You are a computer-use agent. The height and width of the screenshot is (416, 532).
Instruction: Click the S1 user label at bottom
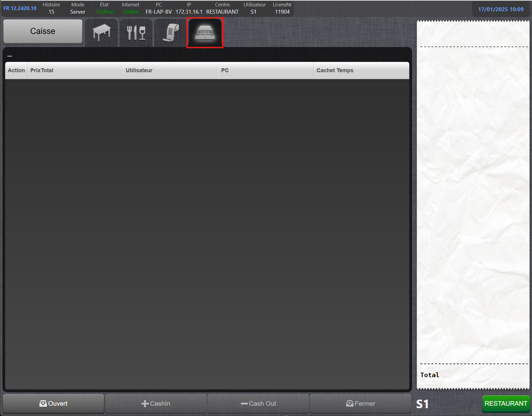[422, 404]
